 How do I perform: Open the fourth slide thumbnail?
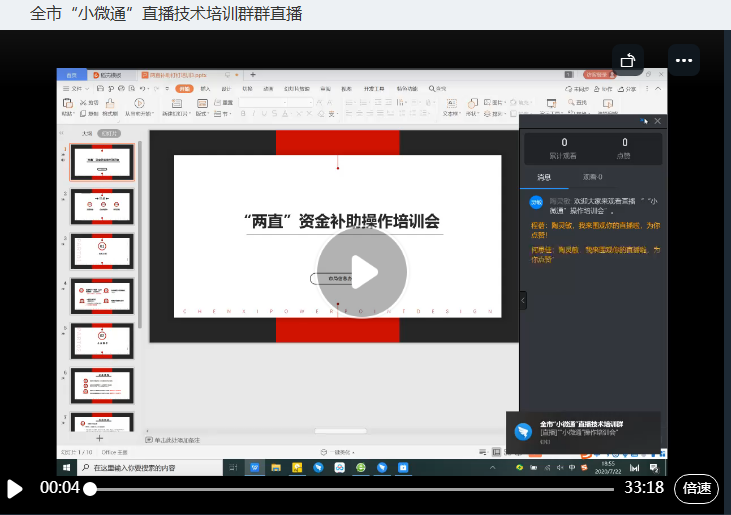(101, 296)
